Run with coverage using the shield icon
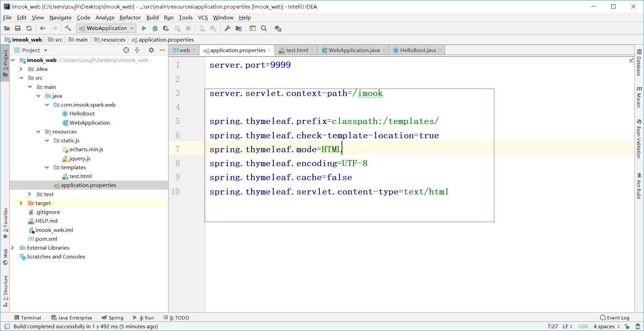 pos(166,28)
